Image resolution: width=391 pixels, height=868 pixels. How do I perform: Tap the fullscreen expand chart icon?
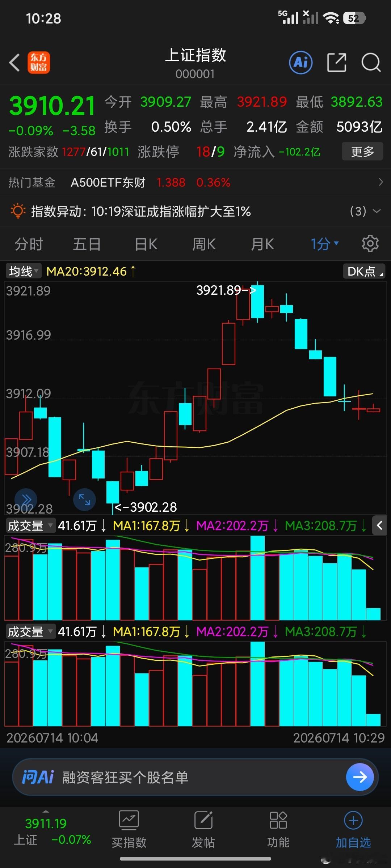tap(84, 499)
